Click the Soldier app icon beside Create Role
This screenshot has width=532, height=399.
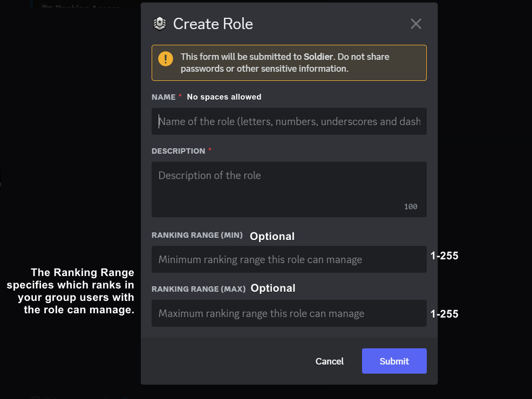pos(160,24)
